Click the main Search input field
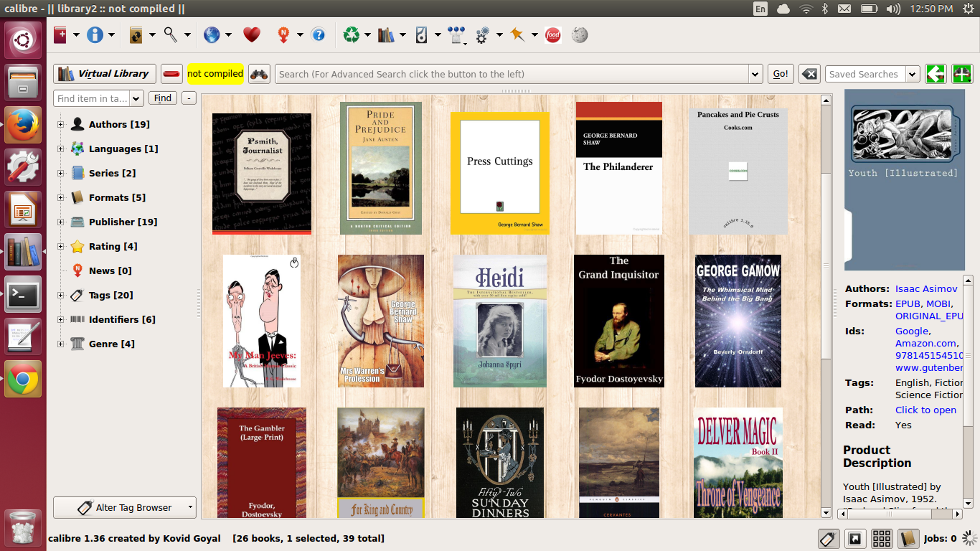The image size is (980, 551). tap(512, 74)
